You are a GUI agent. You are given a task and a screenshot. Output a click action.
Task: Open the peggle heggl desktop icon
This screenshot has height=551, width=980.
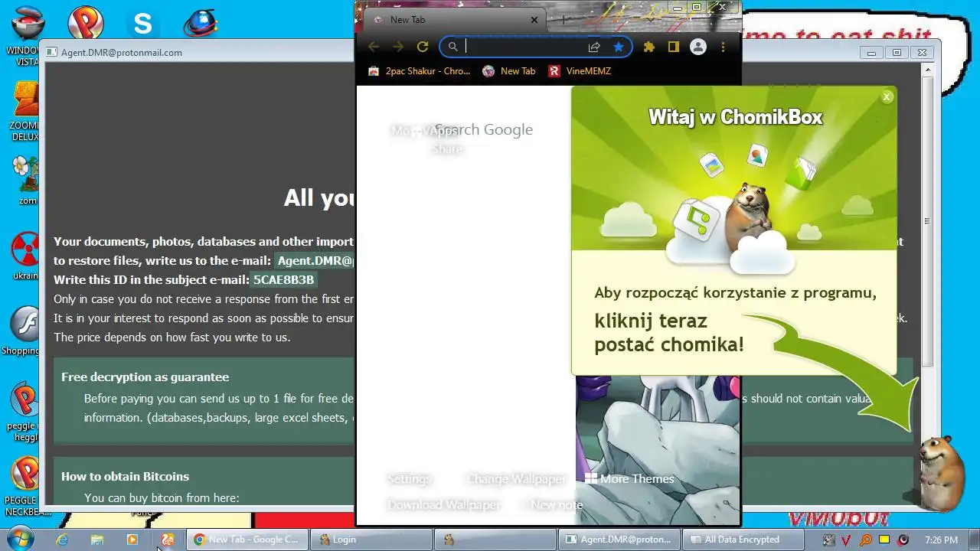click(x=24, y=412)
